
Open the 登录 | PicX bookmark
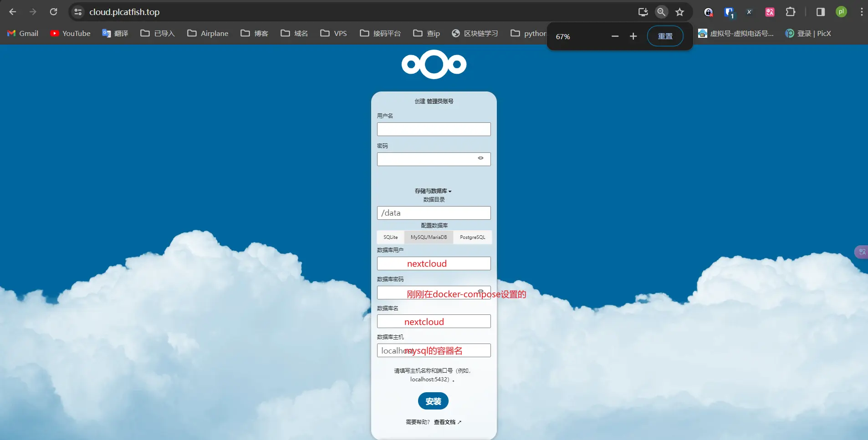pos(808,33)
